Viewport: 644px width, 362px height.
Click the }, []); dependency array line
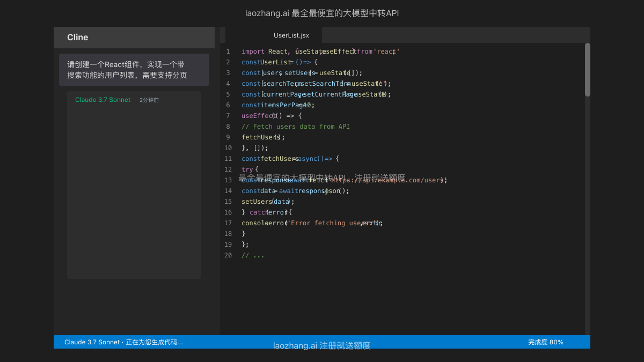point(255,148)
